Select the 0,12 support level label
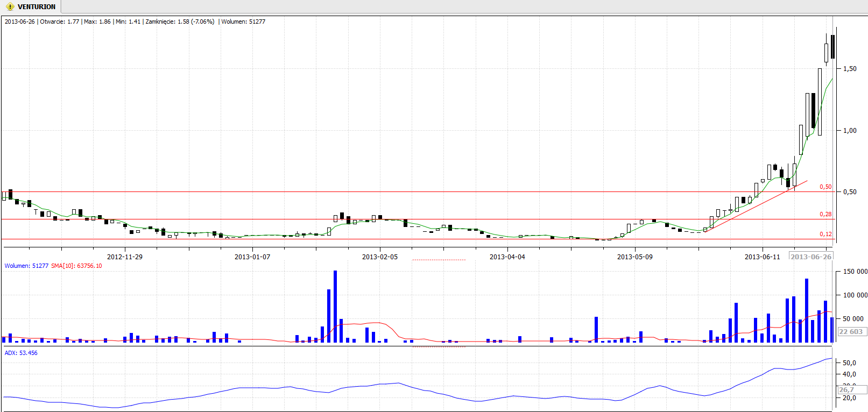This screenshot has width=868, height=412. pyautogui.click(x=825, y=234)
